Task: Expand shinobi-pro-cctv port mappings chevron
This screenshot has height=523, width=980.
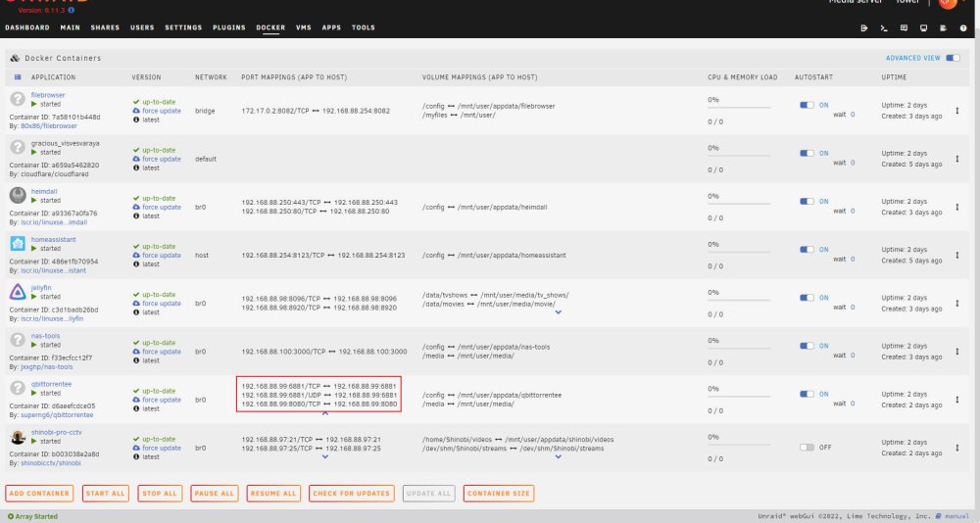Action: pyautogui.click(x=325, y=456)
